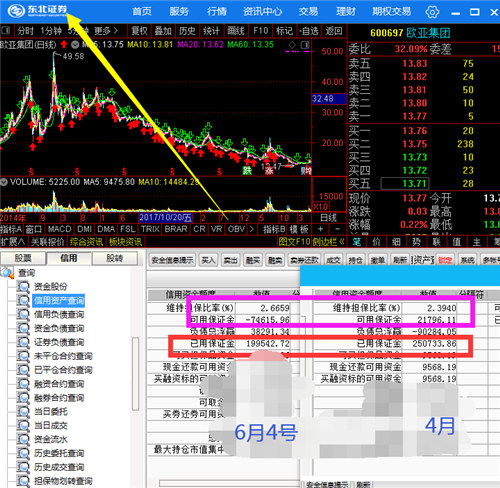Click the icon next to 资金股份

(23, 286)
